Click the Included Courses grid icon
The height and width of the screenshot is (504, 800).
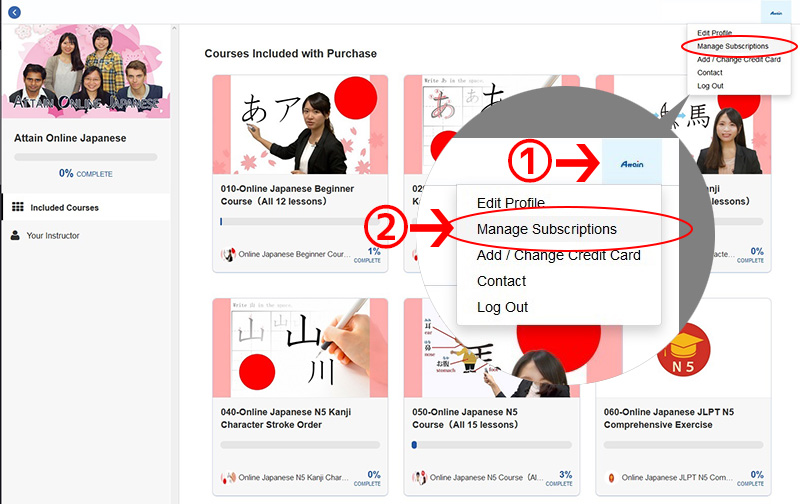(x=18, y=207)
